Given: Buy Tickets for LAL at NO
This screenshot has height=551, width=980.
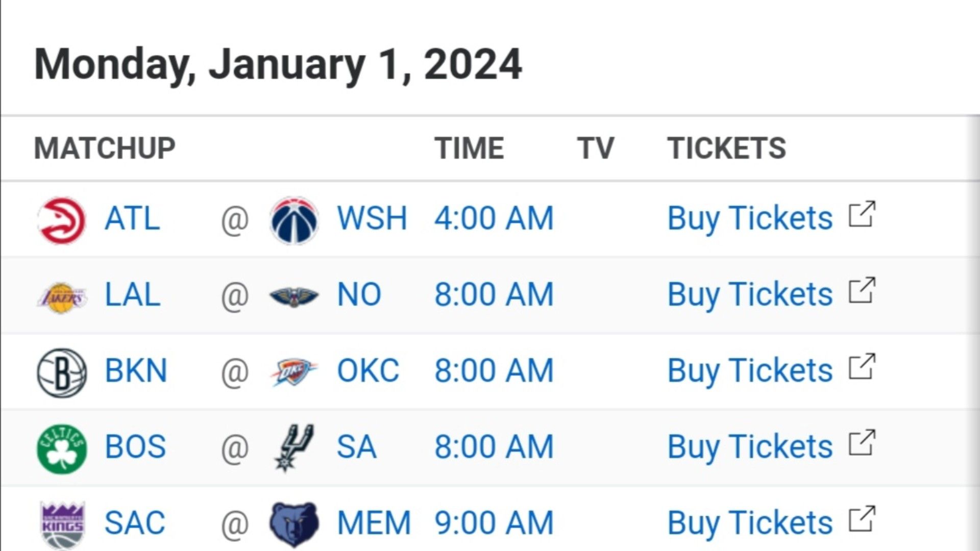Looking at the screenshot, I should [x=750, y=295].
